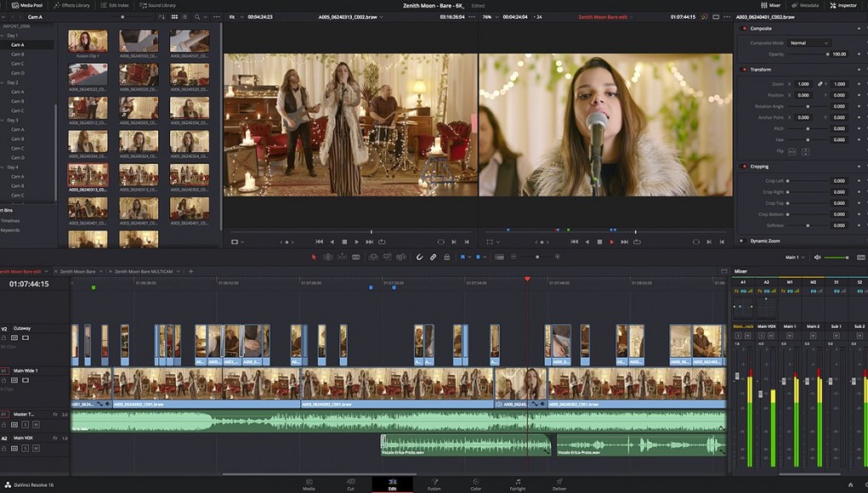
Task: Adjust the Rotation Angle slider
Action: (x=808, y=106)
